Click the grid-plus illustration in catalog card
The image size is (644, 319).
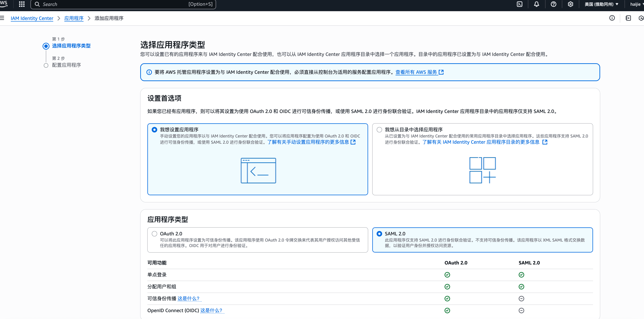[482, 170]
